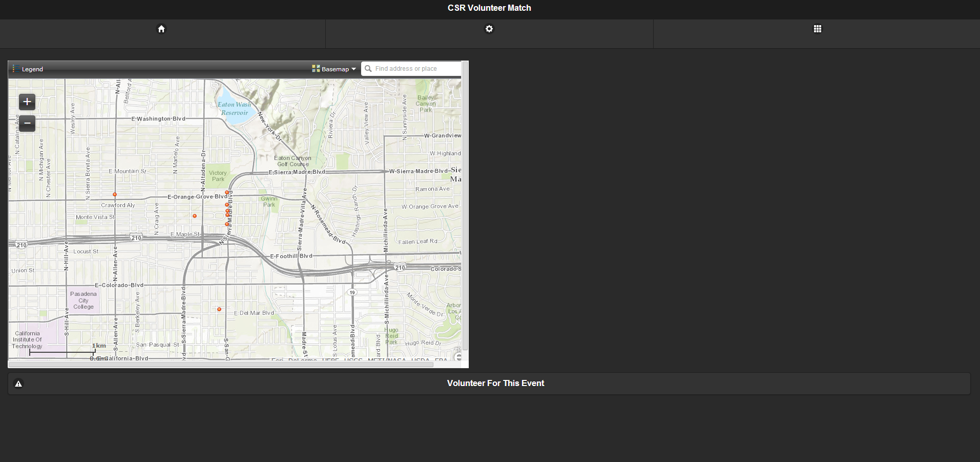Select marker at E Orange Grove and Sierra Madre
Screen dimensions: 980x462
(x=227, y=192)
